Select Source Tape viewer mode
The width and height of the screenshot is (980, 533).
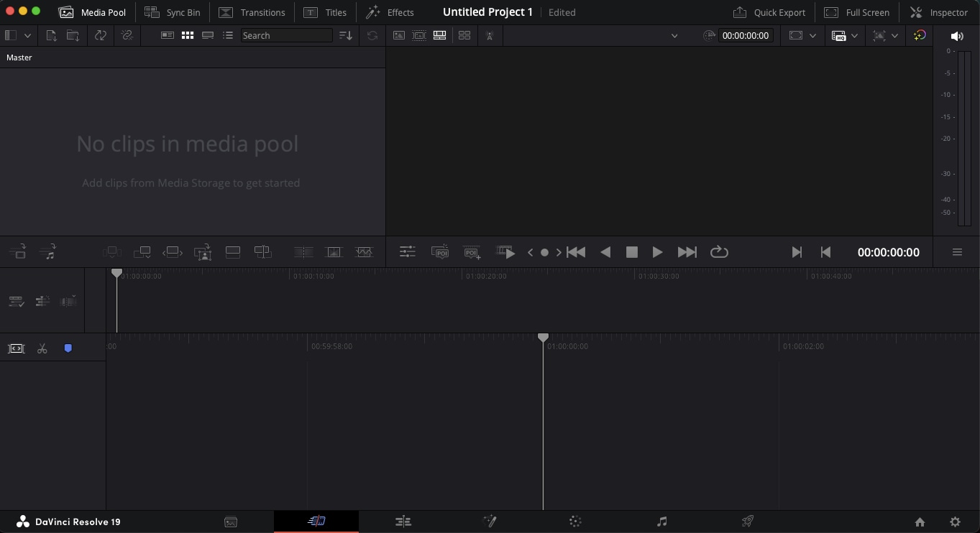(419, 35)
